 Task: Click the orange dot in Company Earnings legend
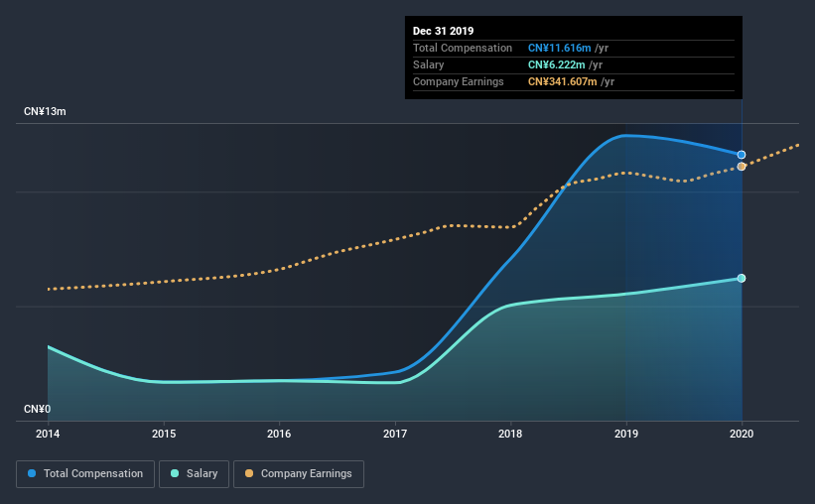[x=249, y=473]
